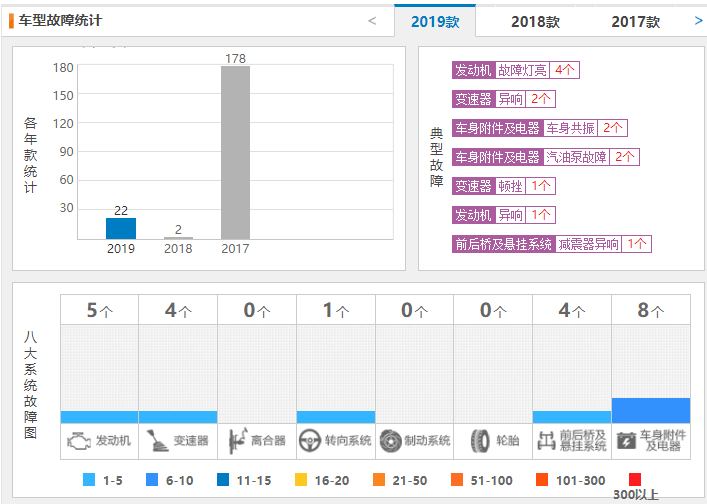Click the 21-50 orange legend swatch
The image size is (707, 504).
[379, 480]
